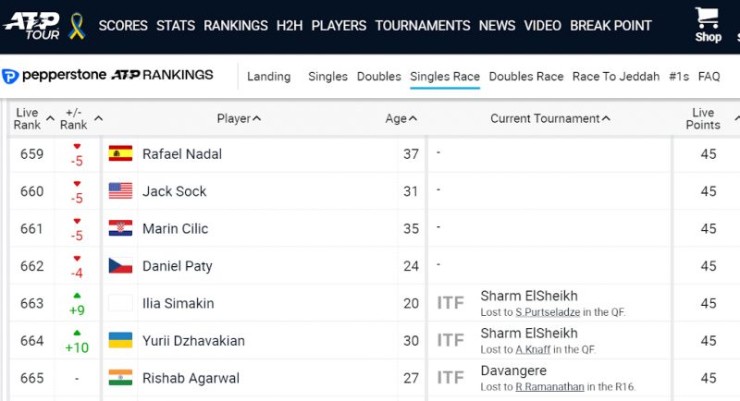Viewport: 740px width, 401px height.
Task: Open Rafael Nadal's player name
Action: (182, 154)
